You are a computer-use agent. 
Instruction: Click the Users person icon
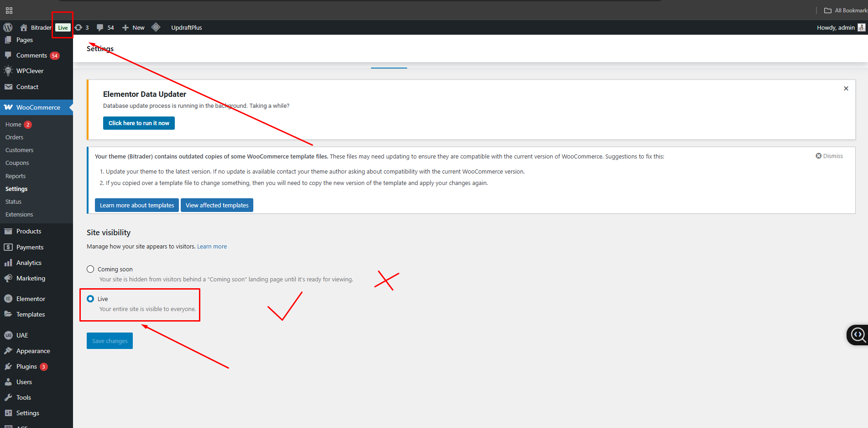[8, 382]
